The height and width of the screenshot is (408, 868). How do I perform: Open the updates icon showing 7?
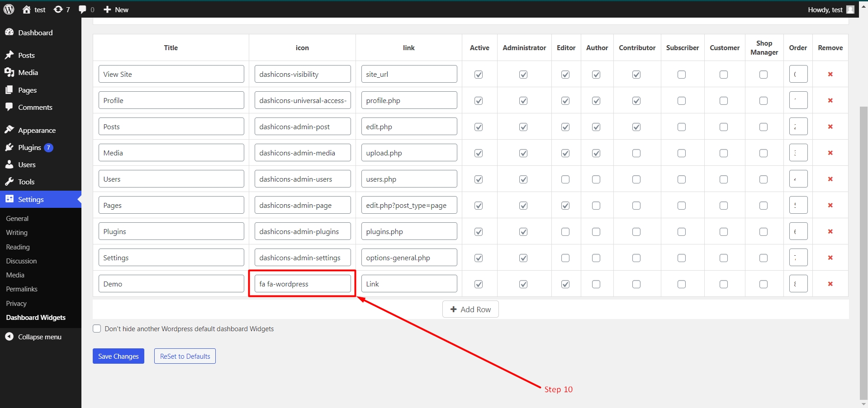(x=62, y=9)
